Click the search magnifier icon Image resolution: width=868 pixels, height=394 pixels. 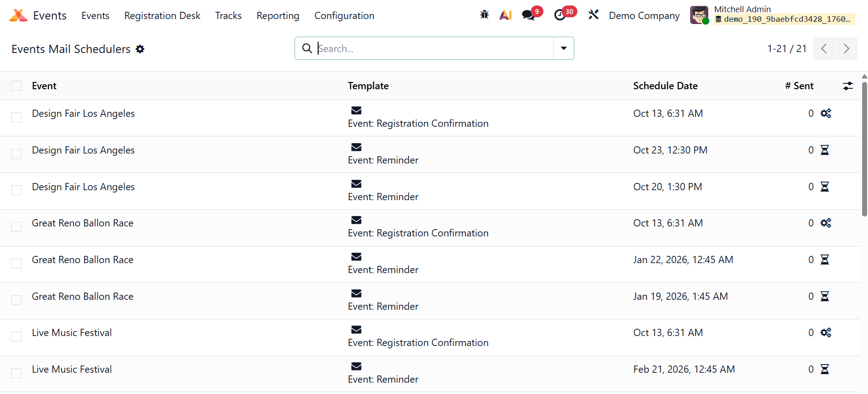307,48
